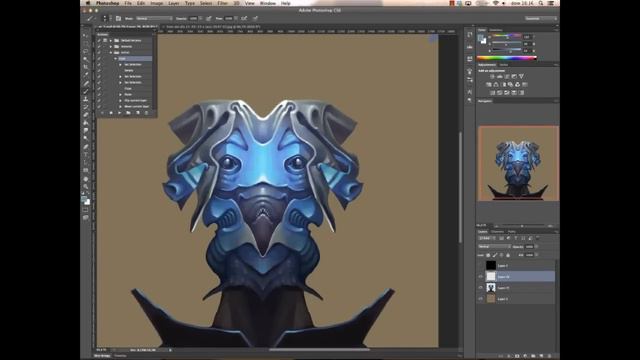Select the Crop tool
The height and width of the screenshot is (360, 640).
pos(86,67)
